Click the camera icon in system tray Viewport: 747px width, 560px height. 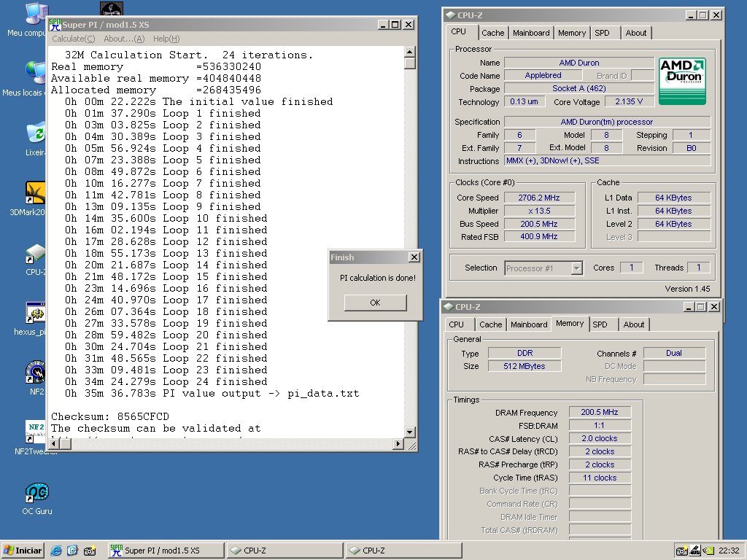682,551
